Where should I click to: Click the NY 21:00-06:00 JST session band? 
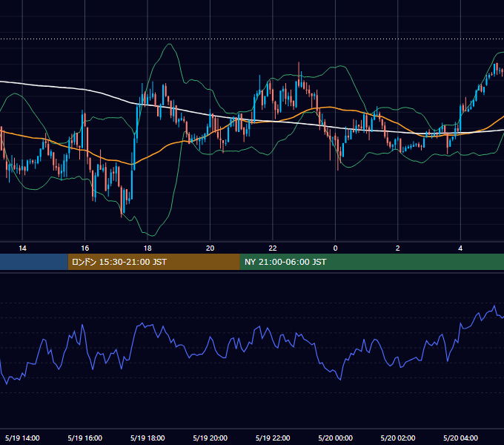(x=372, y=262)
